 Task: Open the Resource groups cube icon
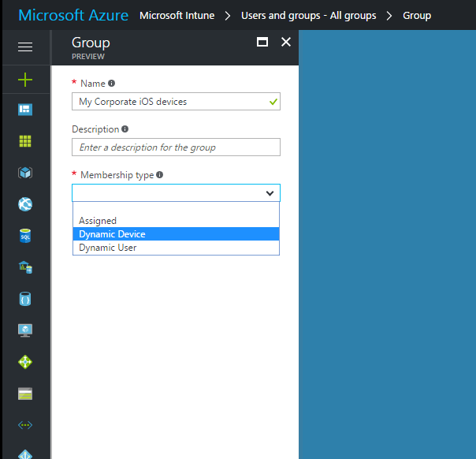[x=25, y=173]
